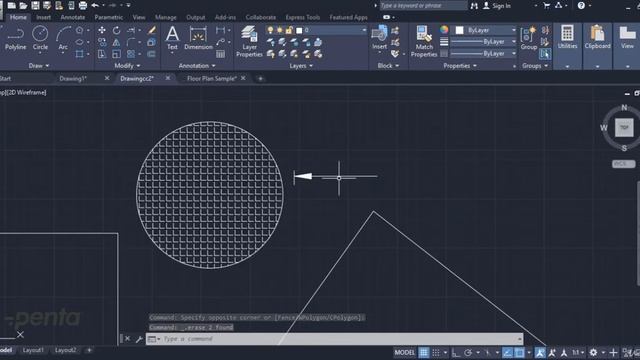640x360 pixels.
Task: Click the keyword search box
Action: pos(424,6)
